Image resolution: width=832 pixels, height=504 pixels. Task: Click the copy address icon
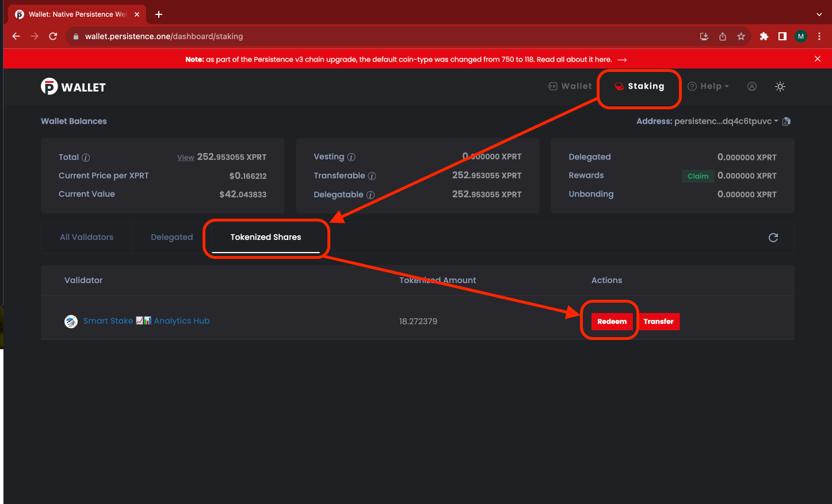click(787, 121)
